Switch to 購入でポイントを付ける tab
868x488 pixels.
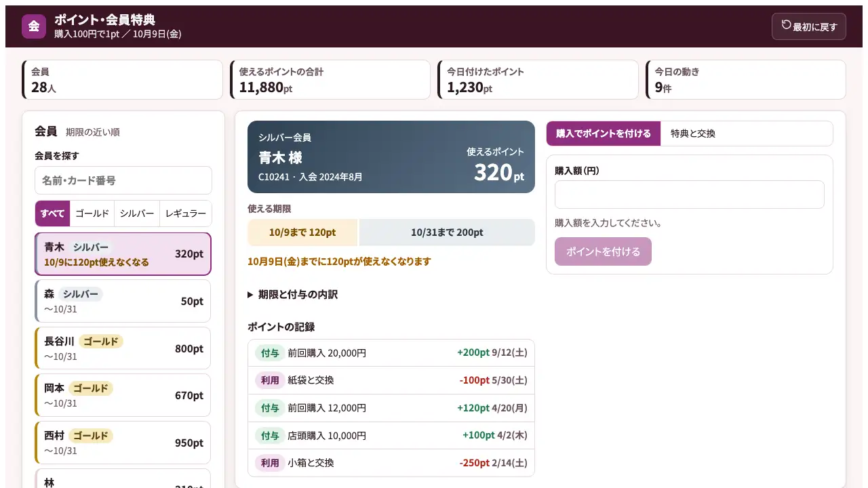coord(604,134)
